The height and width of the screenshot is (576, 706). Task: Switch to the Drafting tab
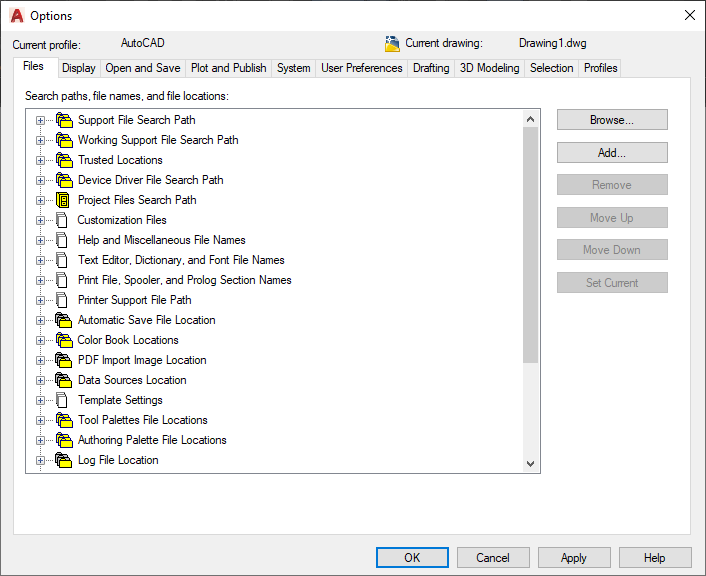click(x=431, y=68)
